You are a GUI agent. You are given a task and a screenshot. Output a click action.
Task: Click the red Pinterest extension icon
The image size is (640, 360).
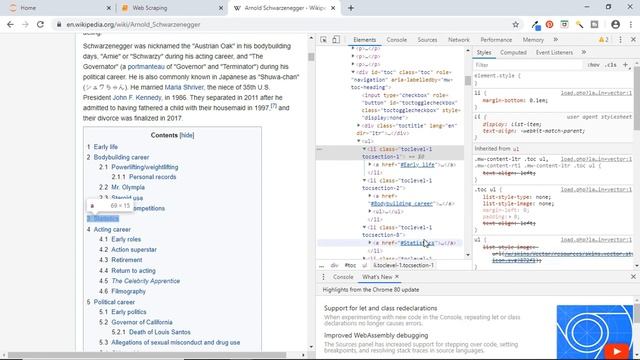click(549, 24)
